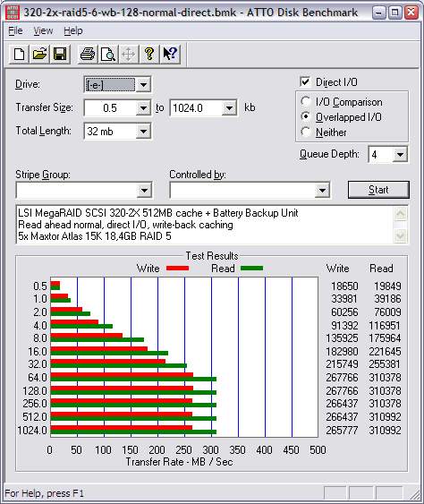The width and height of the screenshot is (424, 504).
Task: Expand the Queue Depth dropdown
Action: [x=400, y=155]
